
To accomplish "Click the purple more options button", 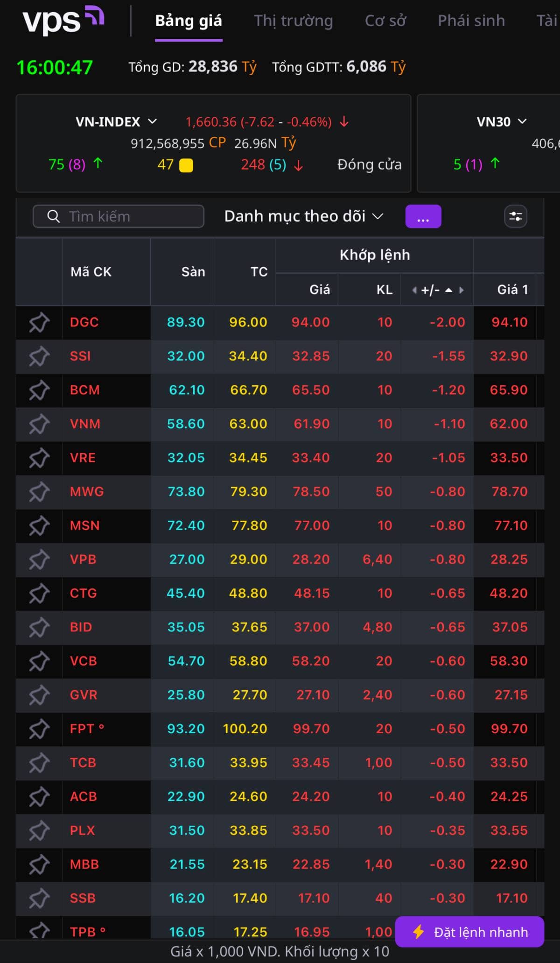I will [x=423, y=216].
